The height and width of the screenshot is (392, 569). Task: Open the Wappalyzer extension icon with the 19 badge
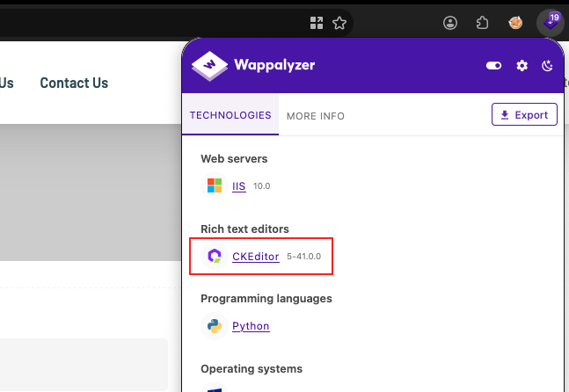coord(551,23)
